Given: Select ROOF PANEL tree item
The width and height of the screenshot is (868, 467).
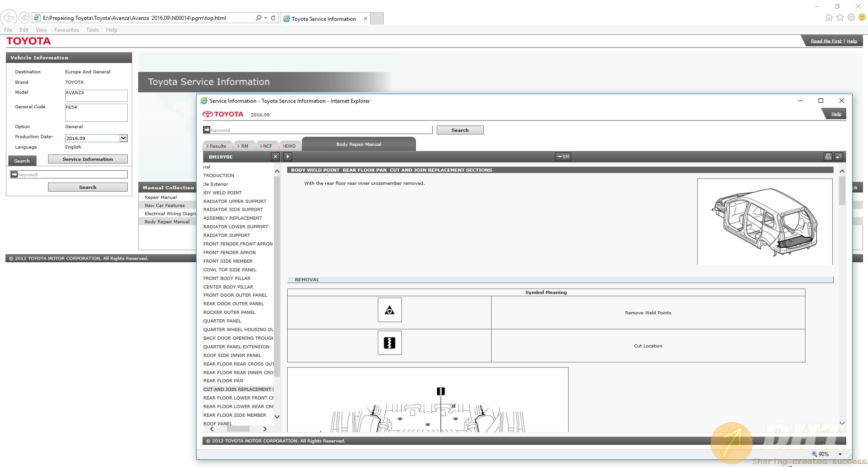Looking at the screenshot, I should 217,424.
